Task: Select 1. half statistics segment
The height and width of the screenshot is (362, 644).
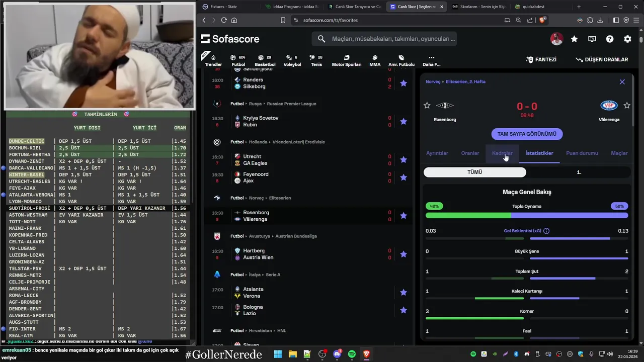Action: (579, 172)
